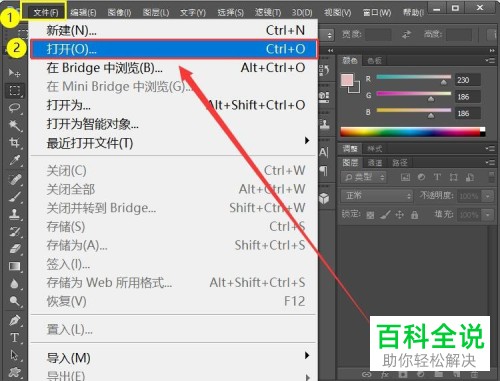The height and width of the screenshot is (381, 500).
Task: Toggle lock all padlock icon
Action: coord(414,215)
